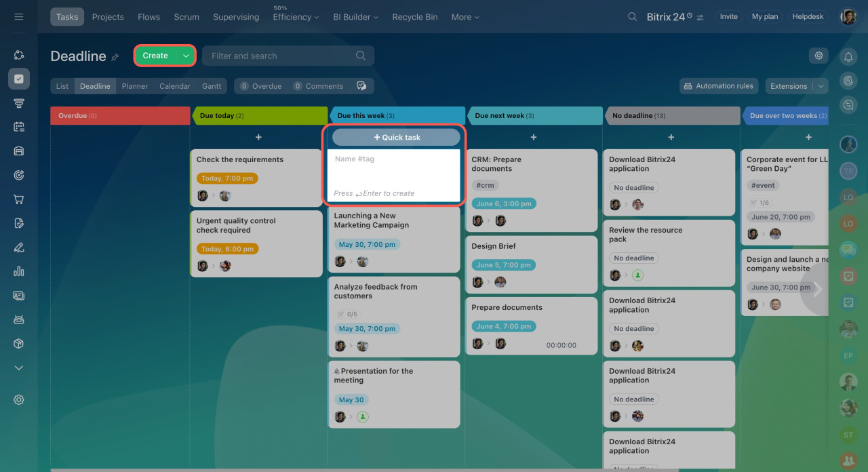Open the shopping cart icon in sidebar
The image size is (868, 472).
19,199
